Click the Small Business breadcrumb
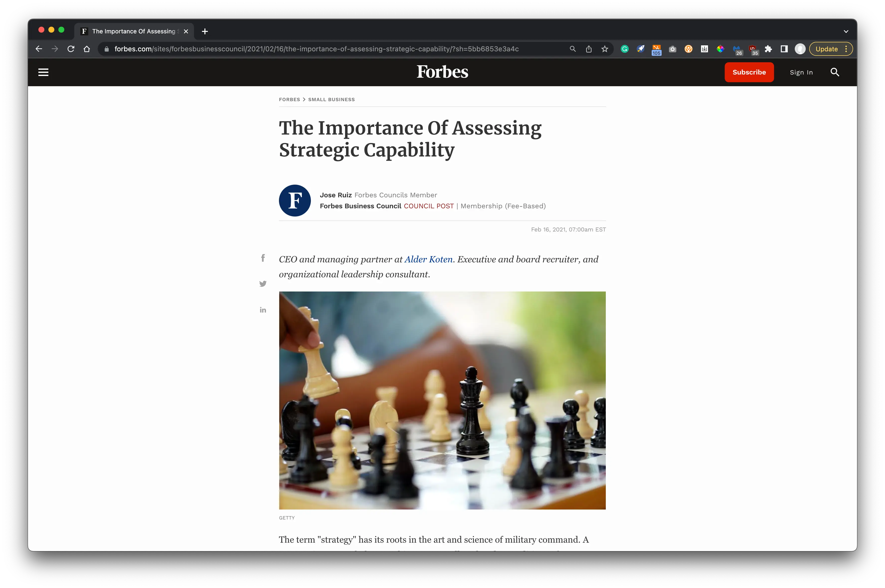The height and width of the screenshot is (588, 885). pos(331,100)
